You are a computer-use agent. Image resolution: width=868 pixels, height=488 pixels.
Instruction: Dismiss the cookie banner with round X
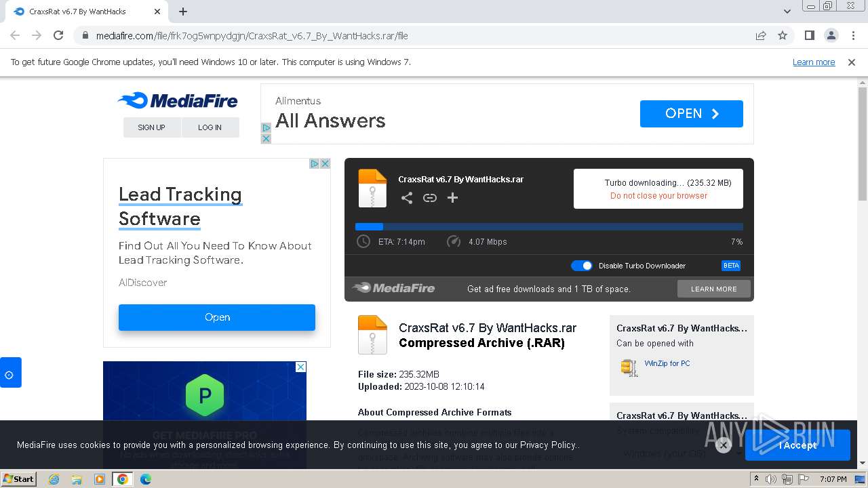723,445
